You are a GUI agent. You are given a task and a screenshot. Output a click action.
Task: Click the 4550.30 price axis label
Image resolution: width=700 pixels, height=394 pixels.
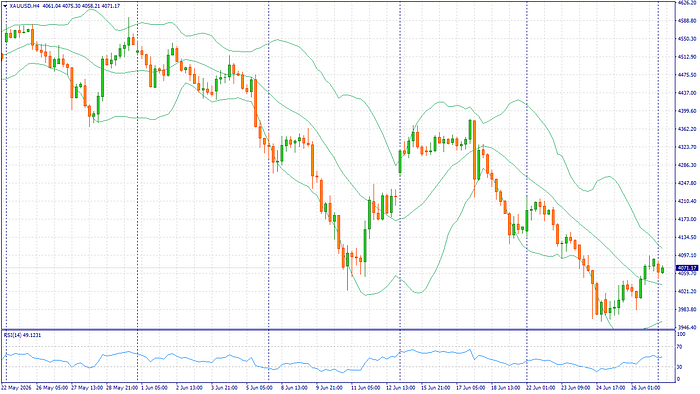[687, 39]
